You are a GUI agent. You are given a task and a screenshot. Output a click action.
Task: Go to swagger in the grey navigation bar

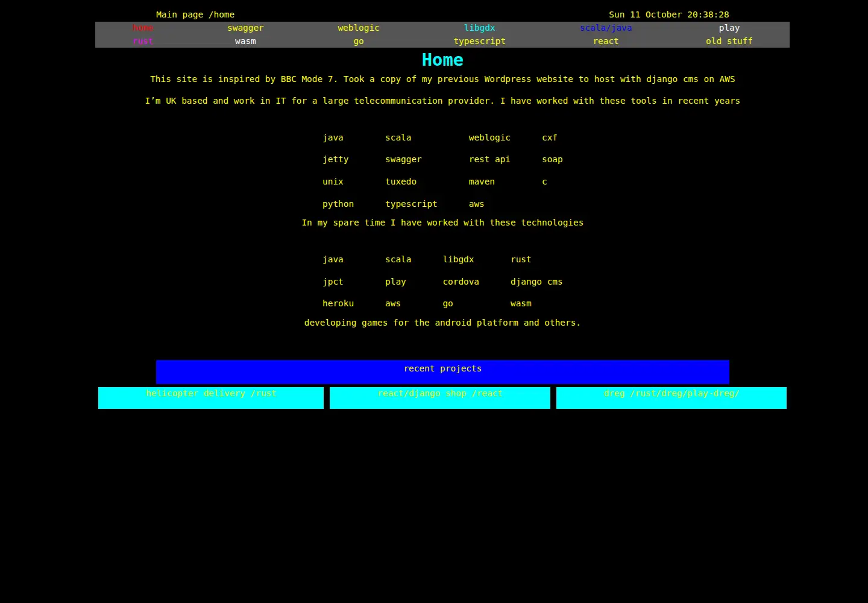(245, 28)
